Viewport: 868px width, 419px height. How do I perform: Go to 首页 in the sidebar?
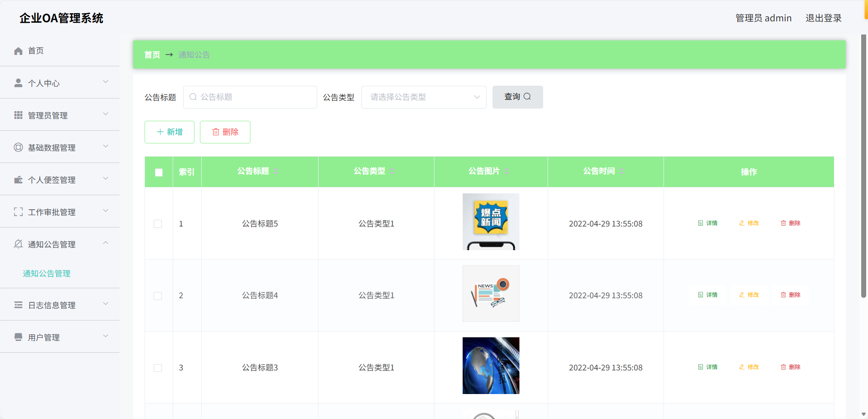point(60,51)
